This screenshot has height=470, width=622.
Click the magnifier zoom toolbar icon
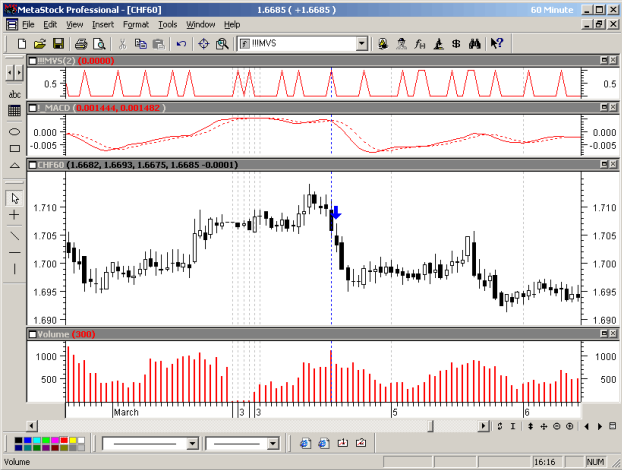click(222, 44)
